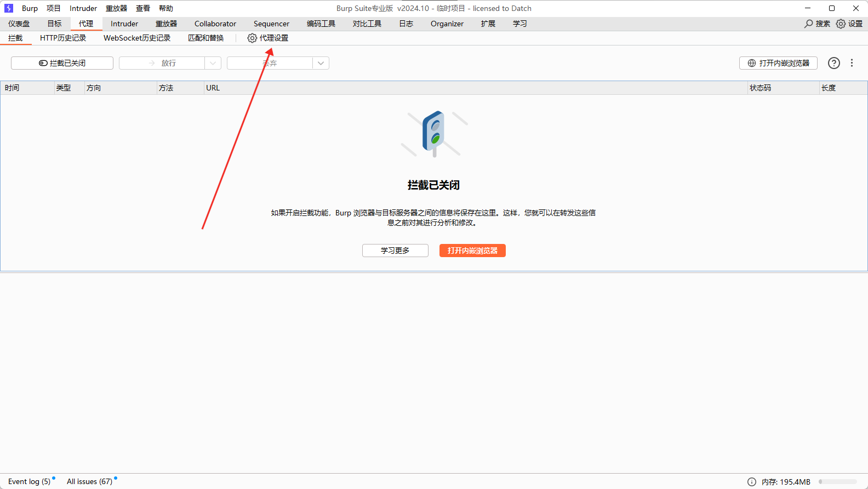Sort by the 方法 column header

click(x=180, y=88)
